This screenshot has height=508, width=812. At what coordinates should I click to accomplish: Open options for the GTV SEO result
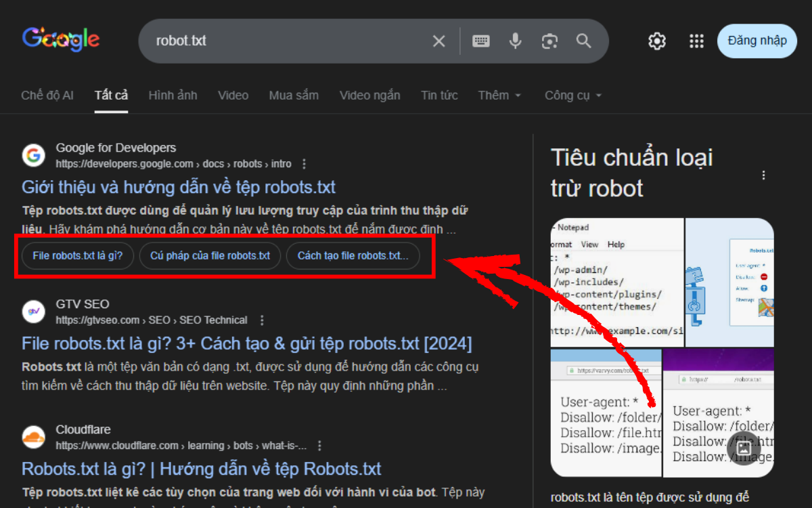coord(262,319)
